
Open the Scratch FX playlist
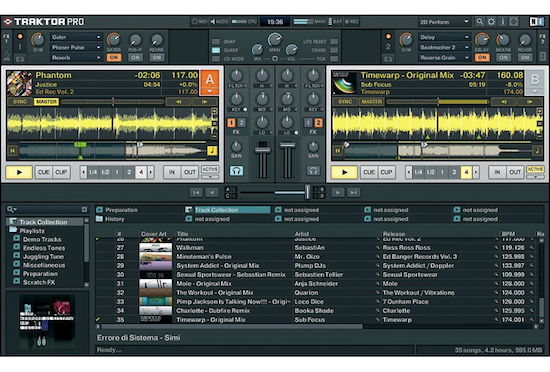[x=39, y=282]
